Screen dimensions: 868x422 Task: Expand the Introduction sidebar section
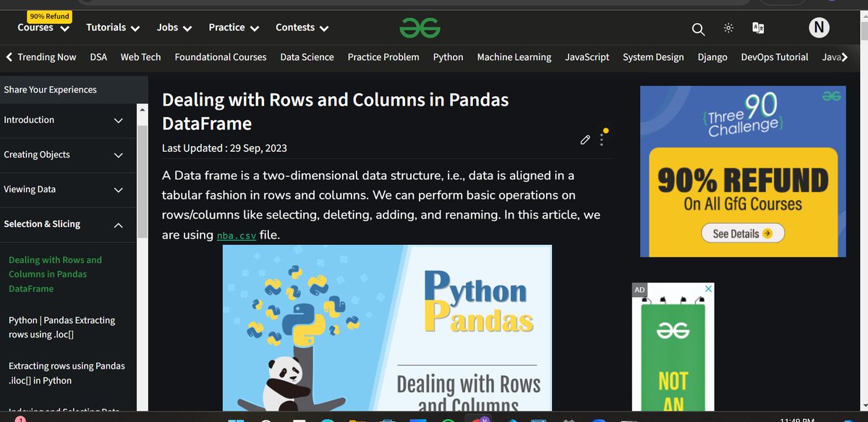pyautogui.click(x=68, y=120)
